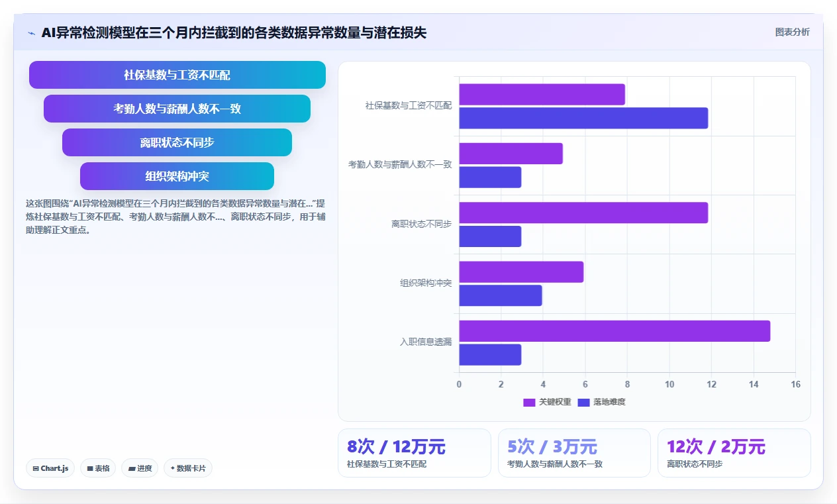Click x-axis tick value 16
This screenshot has height=504, width=837.
(795, 384)
